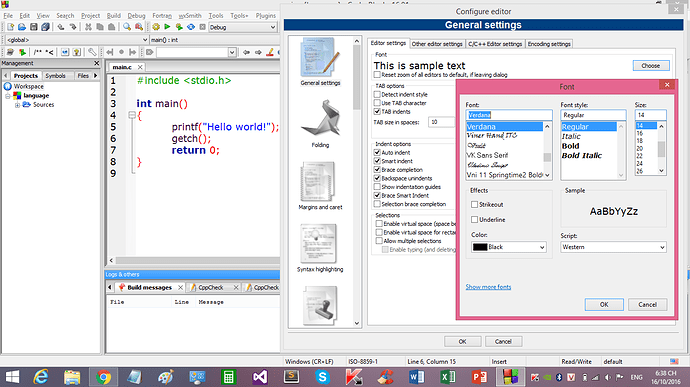
Task: Enable the Strikeout effect checkbox
Action: [474, 204]
